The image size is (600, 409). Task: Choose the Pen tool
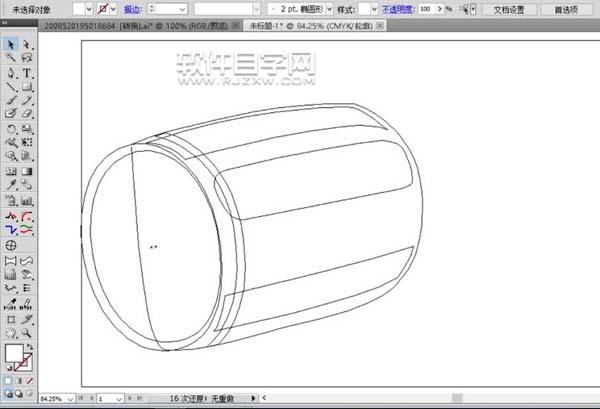11,73
